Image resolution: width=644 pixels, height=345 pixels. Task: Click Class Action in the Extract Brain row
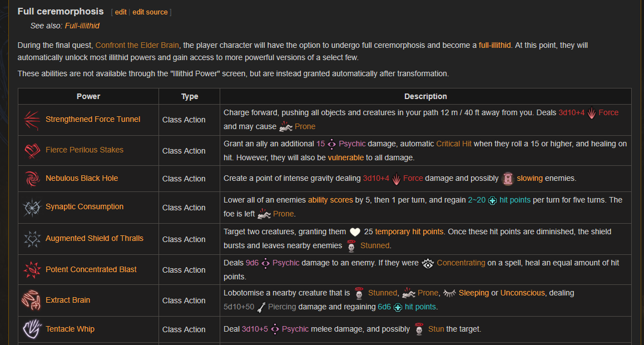tap(184, 300)
